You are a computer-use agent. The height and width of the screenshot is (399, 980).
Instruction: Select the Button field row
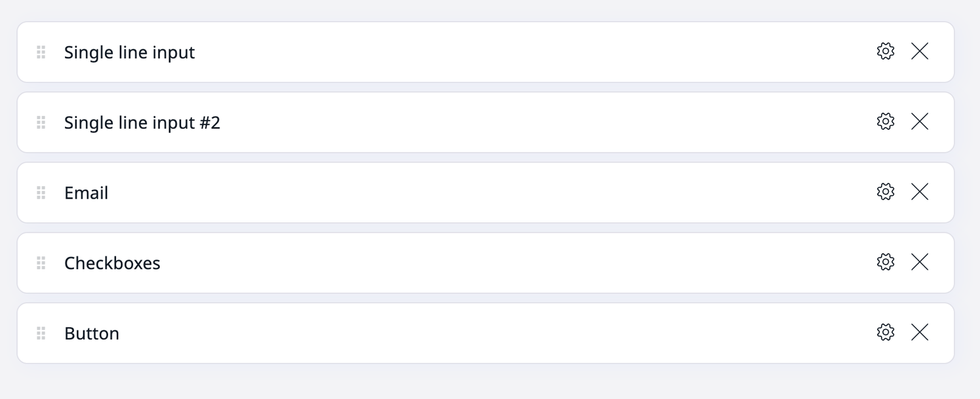pos(459,333)
